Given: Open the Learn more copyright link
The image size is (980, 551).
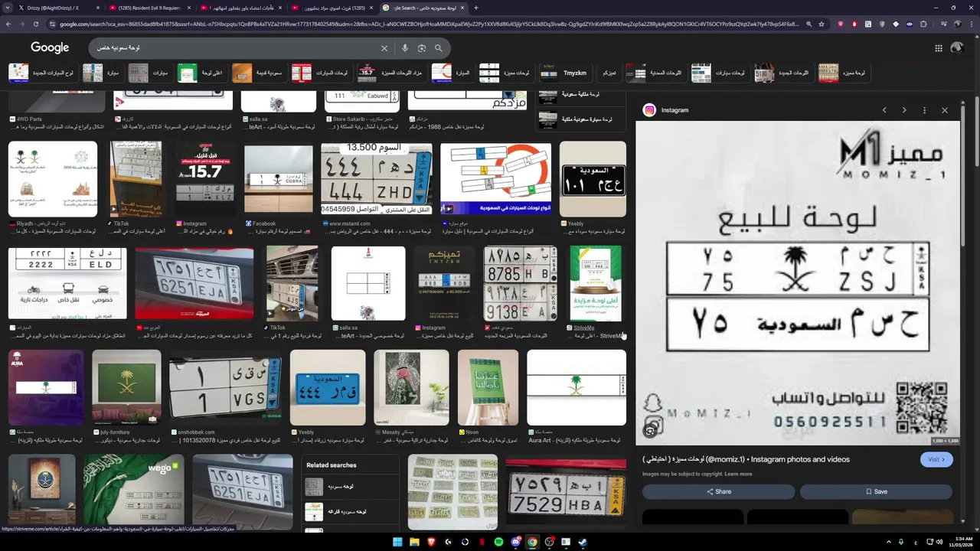Looking at the screenshot, I should click(737, 474).
